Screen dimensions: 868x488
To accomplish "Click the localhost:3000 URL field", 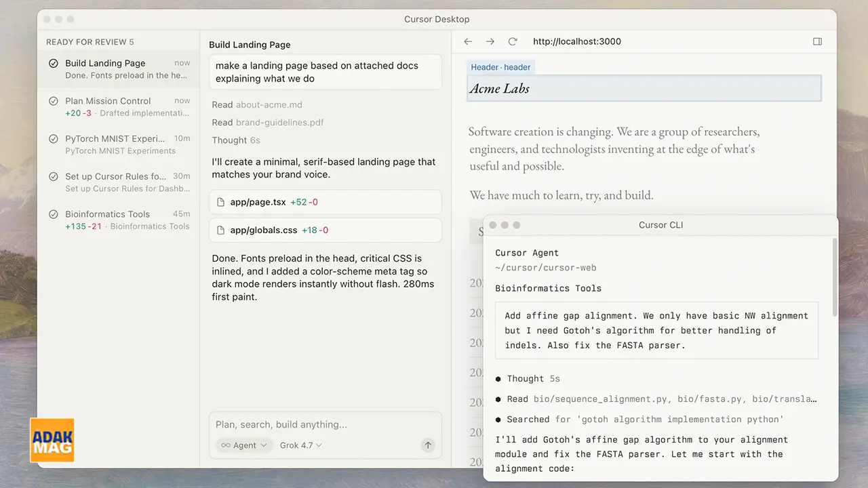I will 577,41.
